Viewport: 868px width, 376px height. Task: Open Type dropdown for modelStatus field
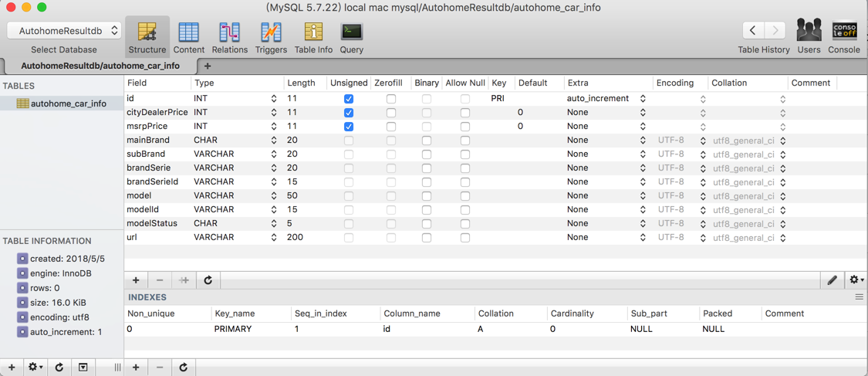point(273,223)
